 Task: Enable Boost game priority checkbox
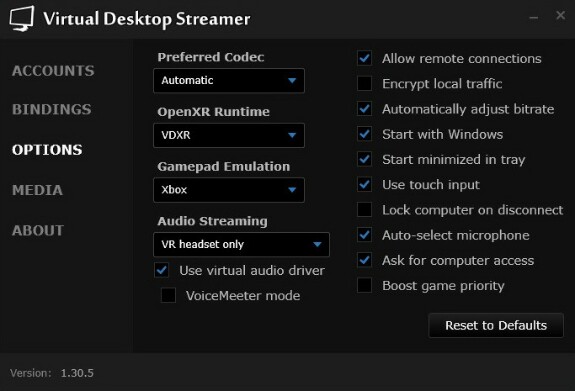[365, 285]
